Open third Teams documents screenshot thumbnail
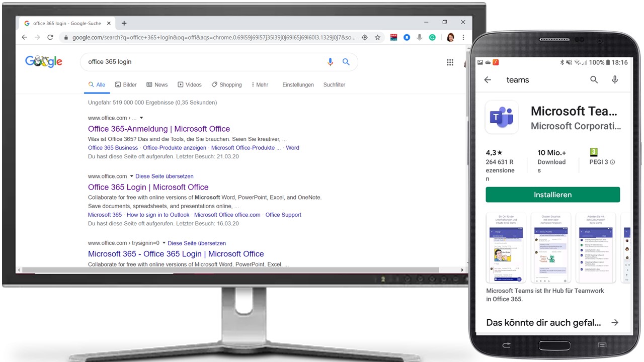644x362 pixels. point(596,248)
